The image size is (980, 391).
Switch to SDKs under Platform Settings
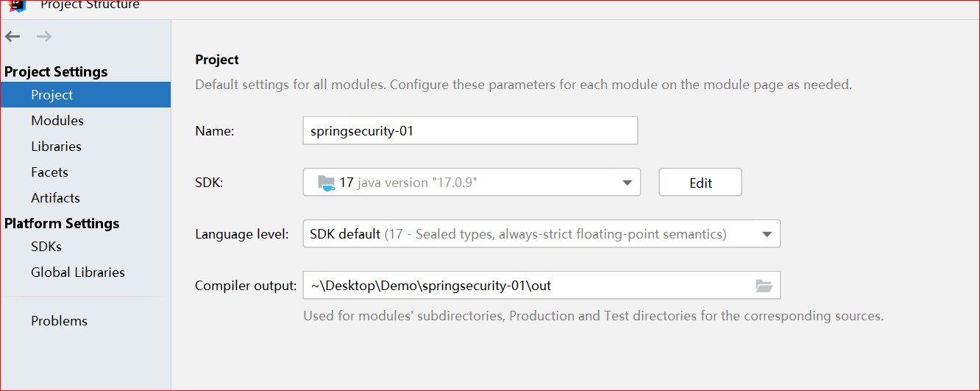(46, 247)
